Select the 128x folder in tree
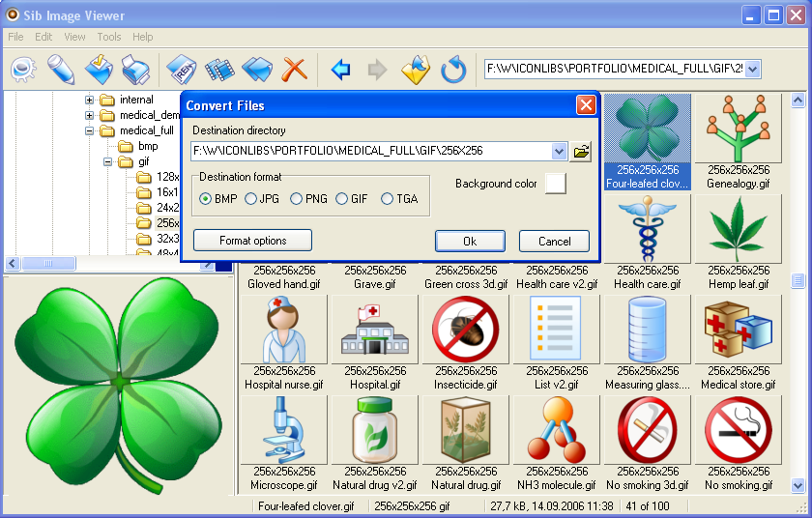This screenshot has width=812, height=518. (158, 177)
